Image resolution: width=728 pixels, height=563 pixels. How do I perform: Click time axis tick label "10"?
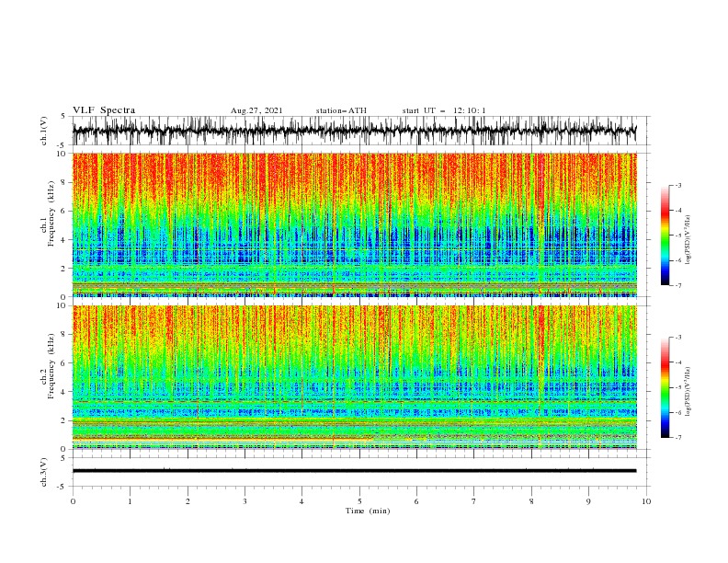(646, 501)
